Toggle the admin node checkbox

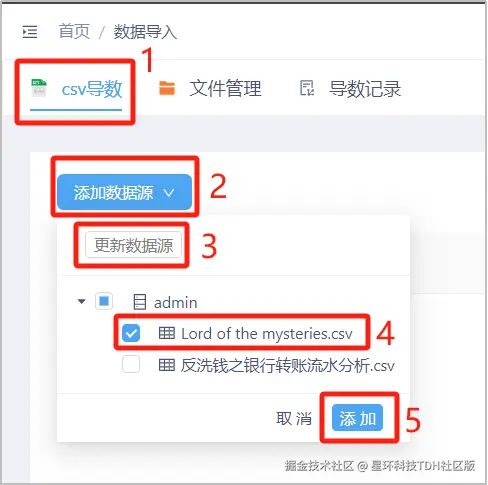coord(104,301)
